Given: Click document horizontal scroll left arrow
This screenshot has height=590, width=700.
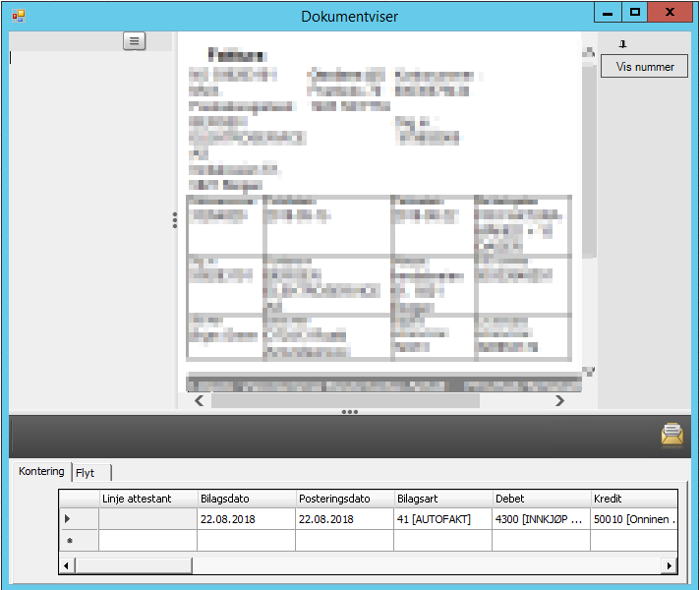Looking at the screenshot, I should pos(200,400).
